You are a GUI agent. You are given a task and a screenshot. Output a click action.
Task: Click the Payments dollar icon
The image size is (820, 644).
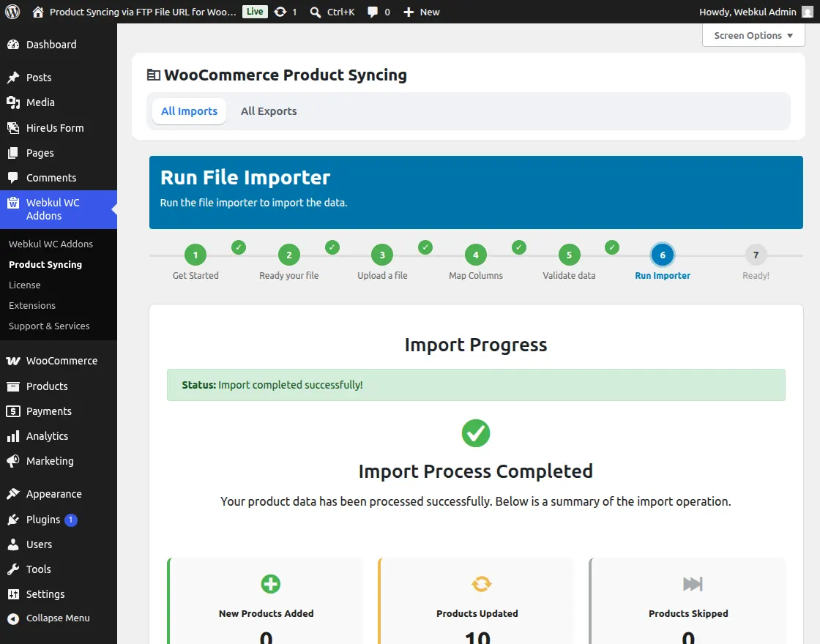tap(13, 411)
